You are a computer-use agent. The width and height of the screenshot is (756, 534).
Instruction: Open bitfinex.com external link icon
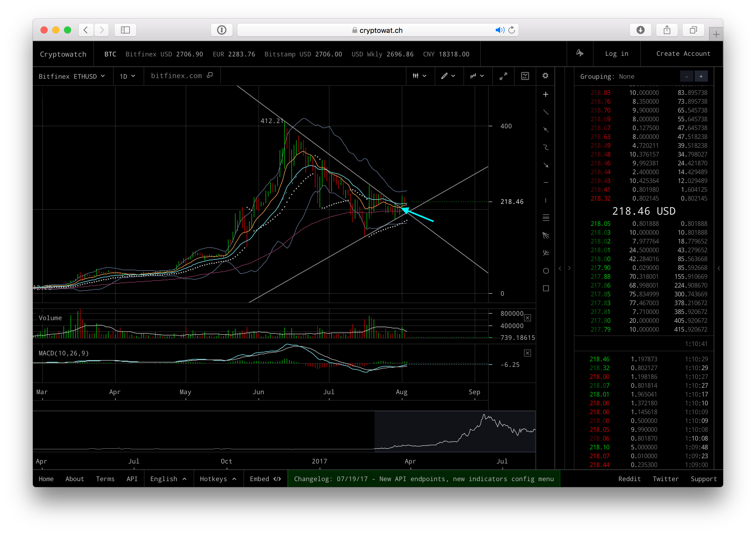(210, 75)
